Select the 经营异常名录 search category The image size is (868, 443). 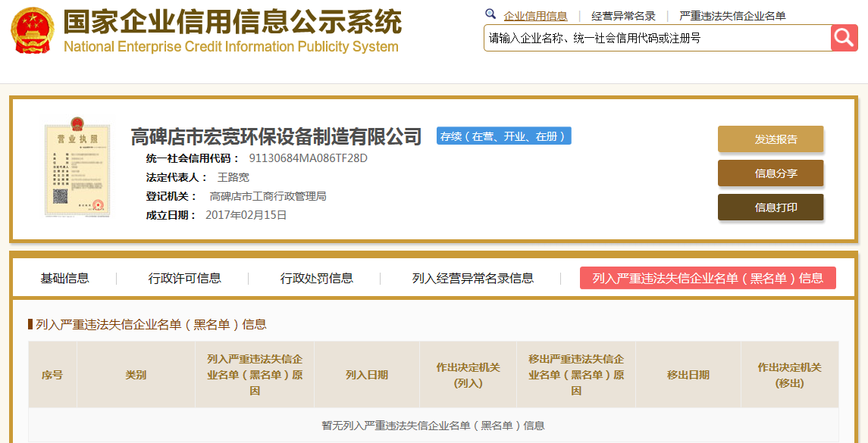click(x=623, y=16)
